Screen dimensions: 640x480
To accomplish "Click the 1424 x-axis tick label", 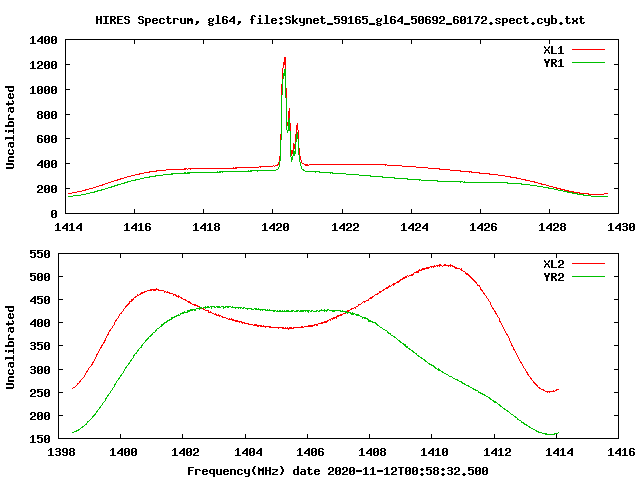I will click(x=414, y=227).
